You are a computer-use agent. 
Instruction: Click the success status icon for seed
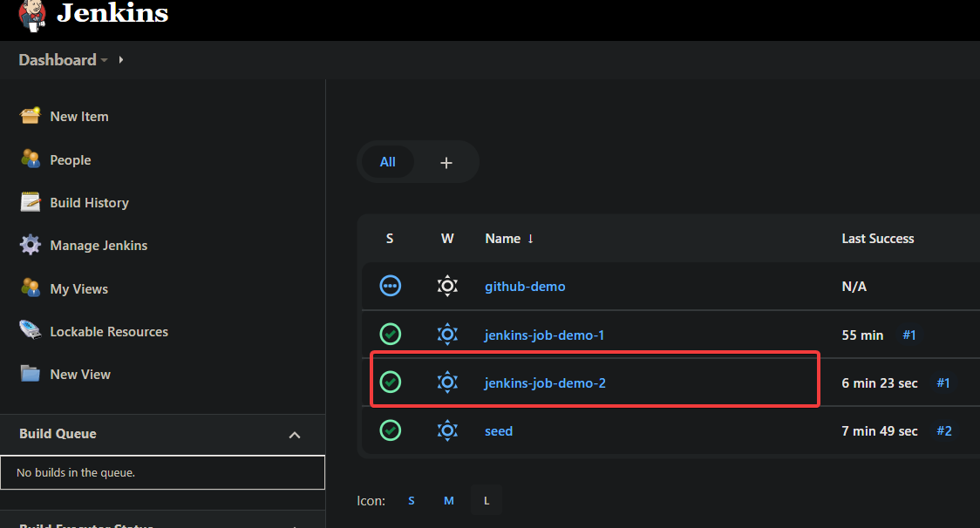pos(390,430)
